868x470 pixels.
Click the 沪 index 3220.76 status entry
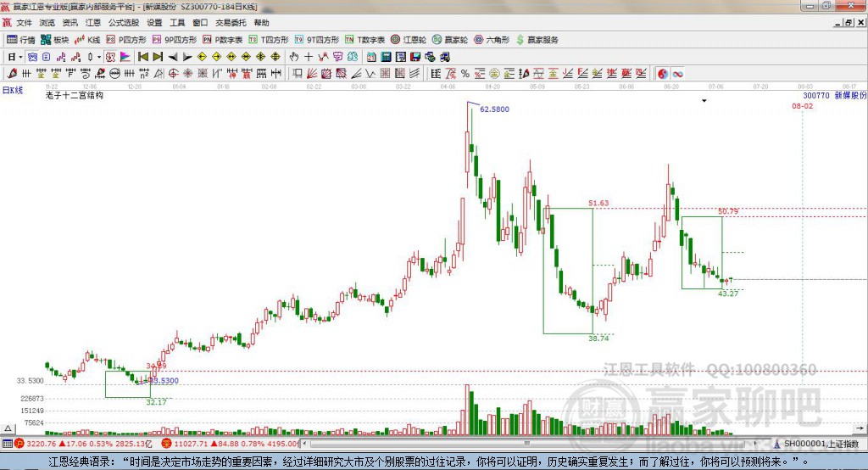pos(84,444)
